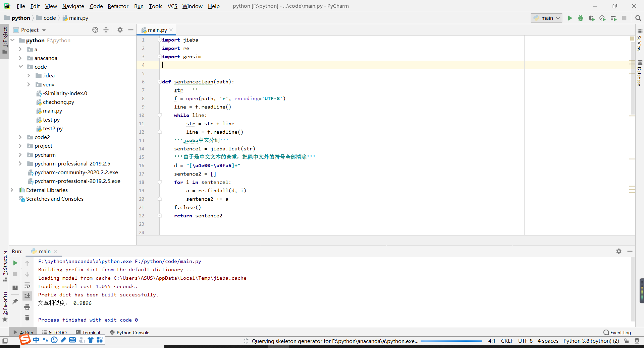
Task: Open the Python Console tab
Action: (x=129, y=333)
